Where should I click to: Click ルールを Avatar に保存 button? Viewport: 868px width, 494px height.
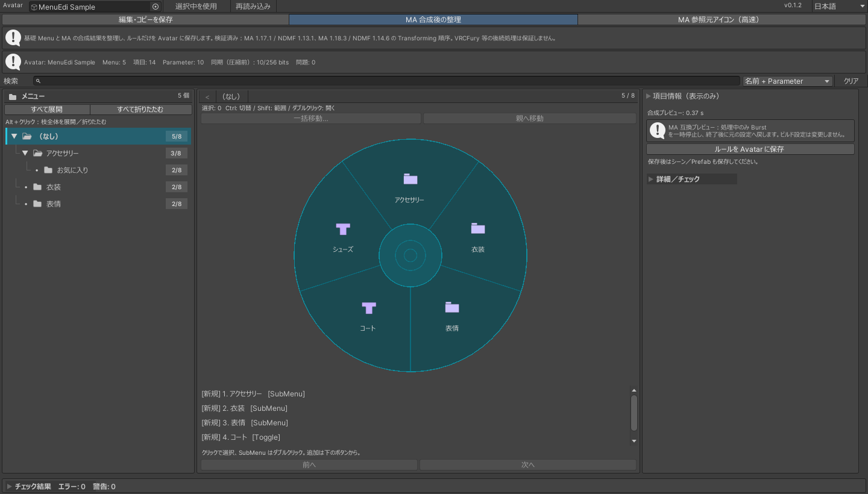point(750,149)
